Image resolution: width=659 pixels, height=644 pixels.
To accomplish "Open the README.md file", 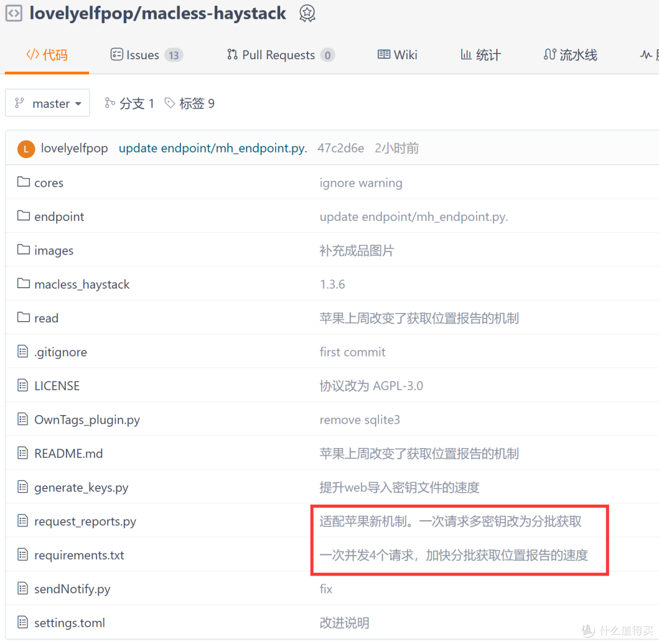I will [68, 454].
